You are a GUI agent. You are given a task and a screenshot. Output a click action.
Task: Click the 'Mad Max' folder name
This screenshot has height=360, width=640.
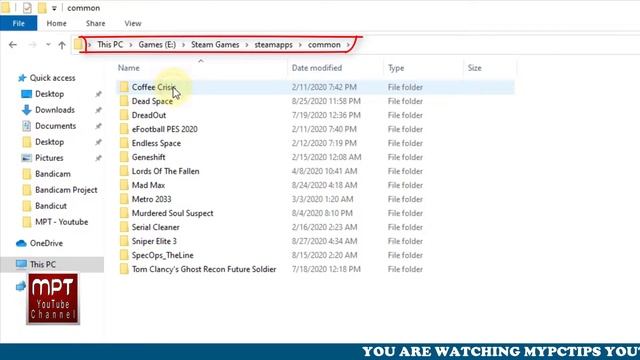(148, 185)
